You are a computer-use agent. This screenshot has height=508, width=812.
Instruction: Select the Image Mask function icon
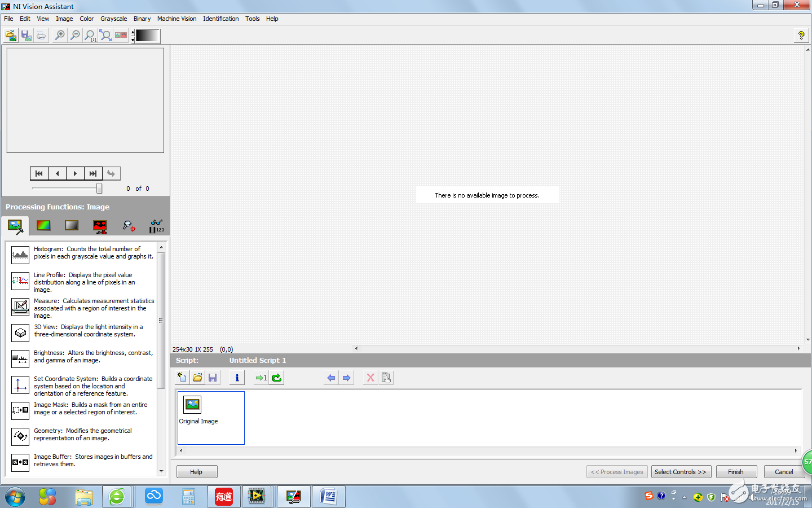[20, 411]
